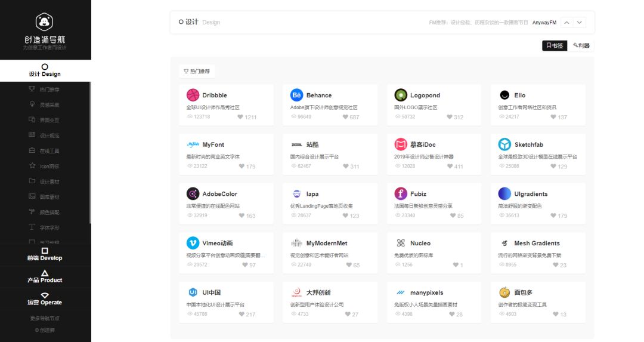Open 字体字形 in the sidebar

[44, 227]
